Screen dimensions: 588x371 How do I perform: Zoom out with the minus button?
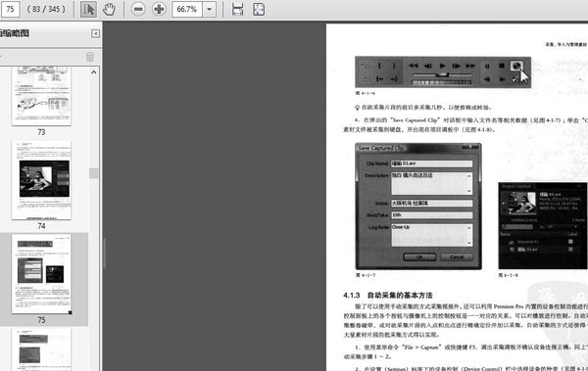click(138, 10)
